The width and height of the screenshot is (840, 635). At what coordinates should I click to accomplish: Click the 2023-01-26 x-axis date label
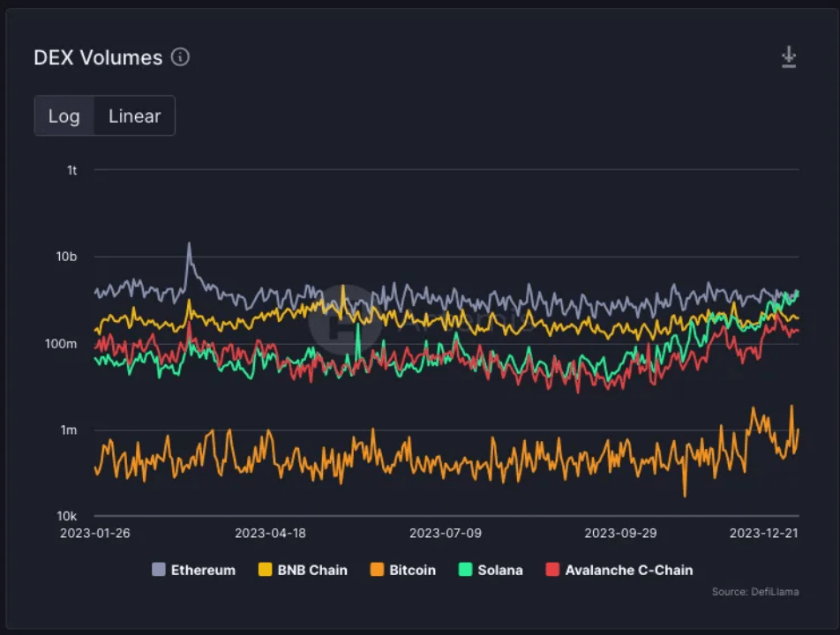click(95, 533)
